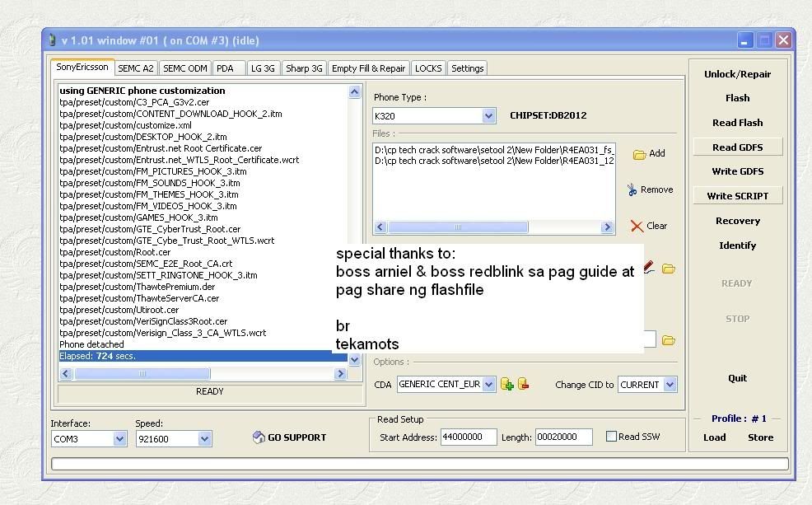Click the 'using GENERIC phone customization' line
Screen dimensions: 812x505
pos(142,91)
